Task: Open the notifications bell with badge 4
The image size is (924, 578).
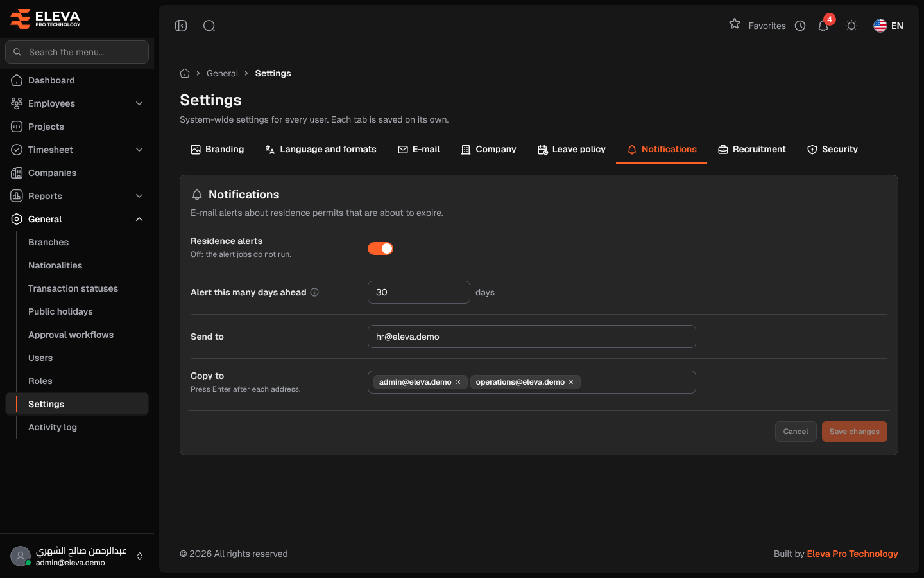Action: [x=824, y=25]
